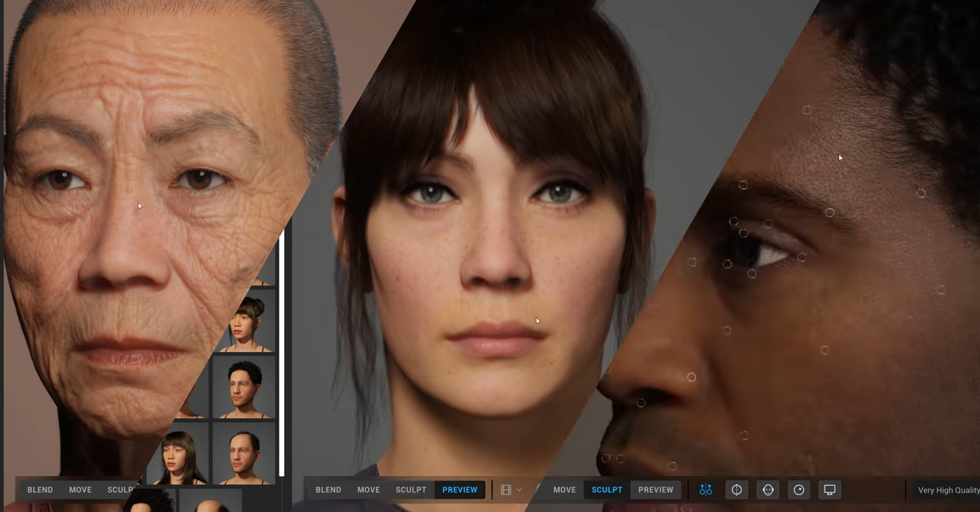This screenshot has height=512, width=980.
Task: Choose BLEND in the middle female face toolbar
Action: pos(328,490)
